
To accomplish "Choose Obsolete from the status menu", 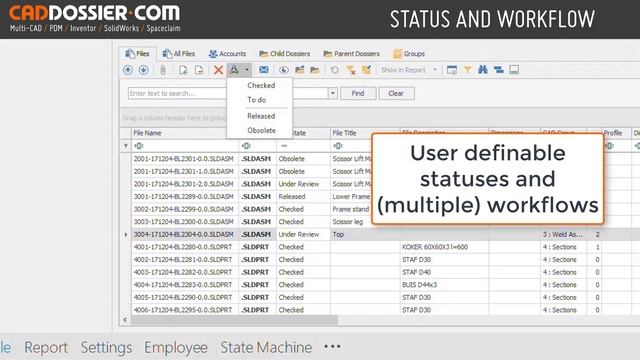I will click(x=261, y=130).
